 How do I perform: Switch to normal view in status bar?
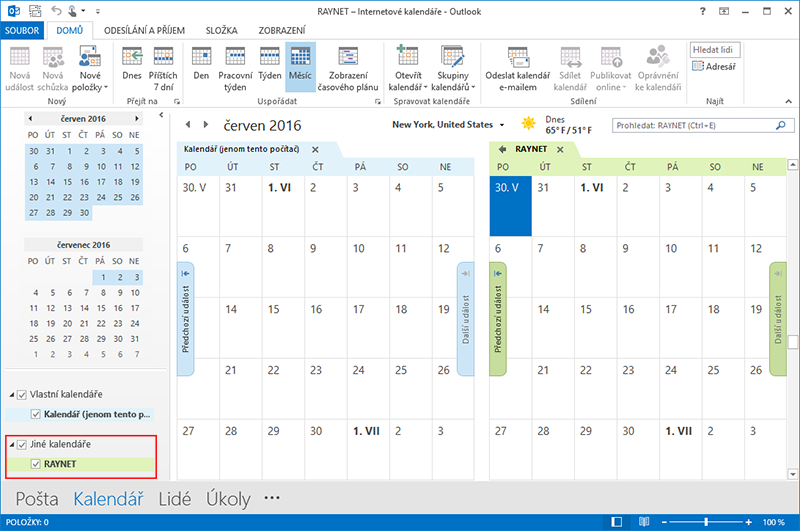point(616,522)
